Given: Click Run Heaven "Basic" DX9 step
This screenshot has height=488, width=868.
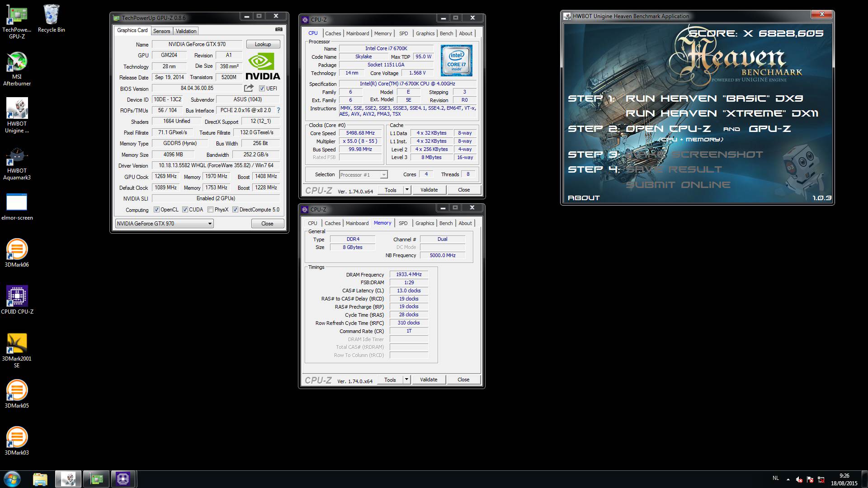Looking at the screenshot, I should [x=714, y=99].
